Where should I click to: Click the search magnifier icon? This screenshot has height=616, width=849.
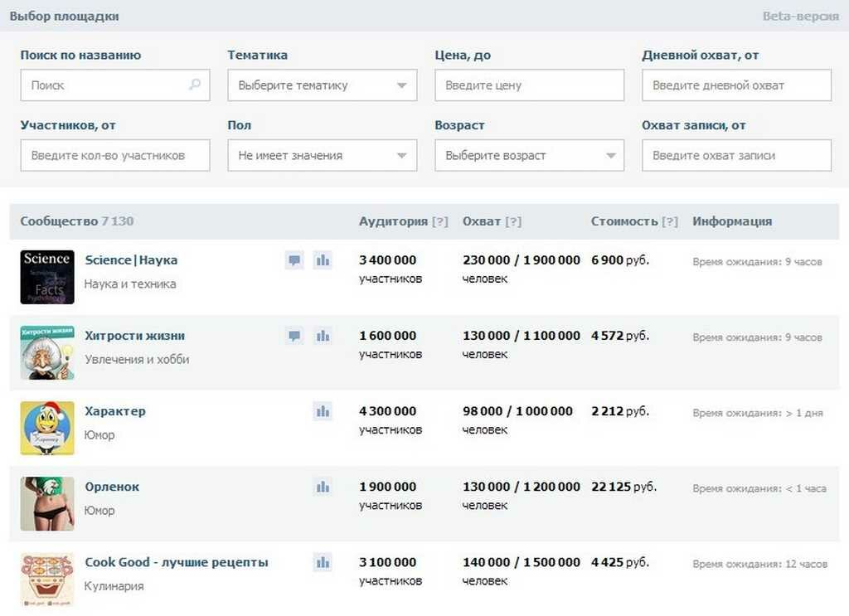click(x=195, y=85)
